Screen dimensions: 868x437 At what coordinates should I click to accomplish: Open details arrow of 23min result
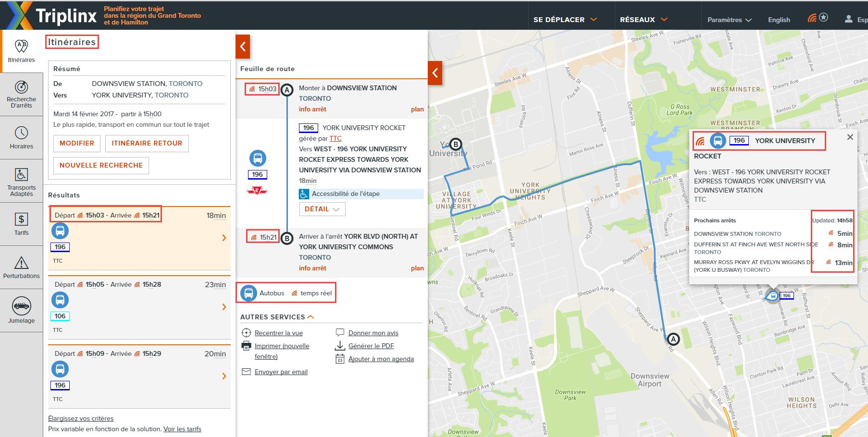(224, 307)
